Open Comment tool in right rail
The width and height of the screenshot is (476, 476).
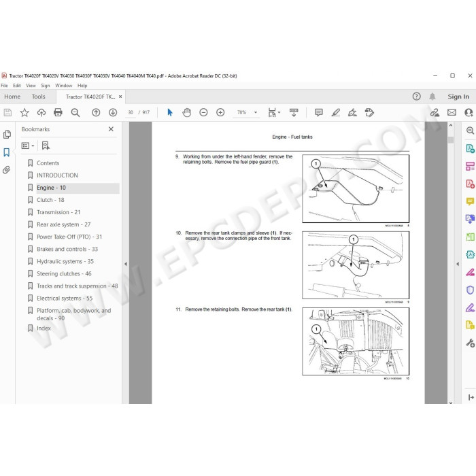click(470, 201)
